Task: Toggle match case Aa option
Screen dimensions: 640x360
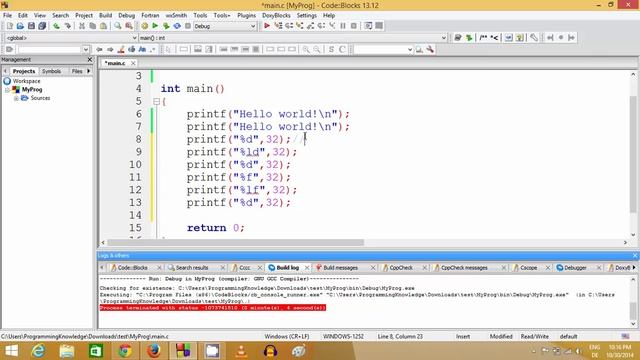Action: [142, 49]
